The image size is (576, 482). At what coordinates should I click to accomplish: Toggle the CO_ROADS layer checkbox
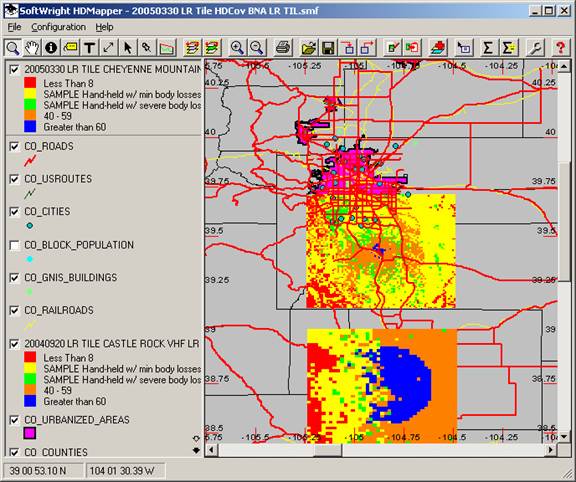pos(14,147)
